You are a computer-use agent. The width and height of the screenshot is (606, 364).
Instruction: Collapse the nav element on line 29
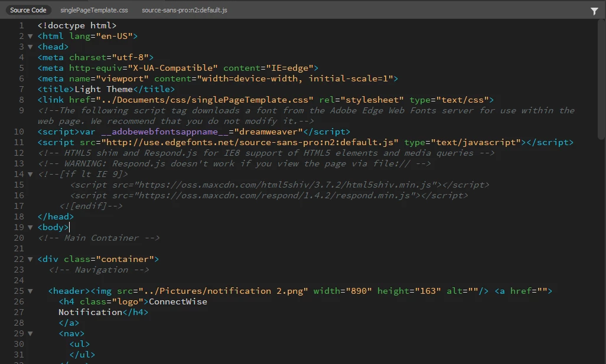[30, 333]
